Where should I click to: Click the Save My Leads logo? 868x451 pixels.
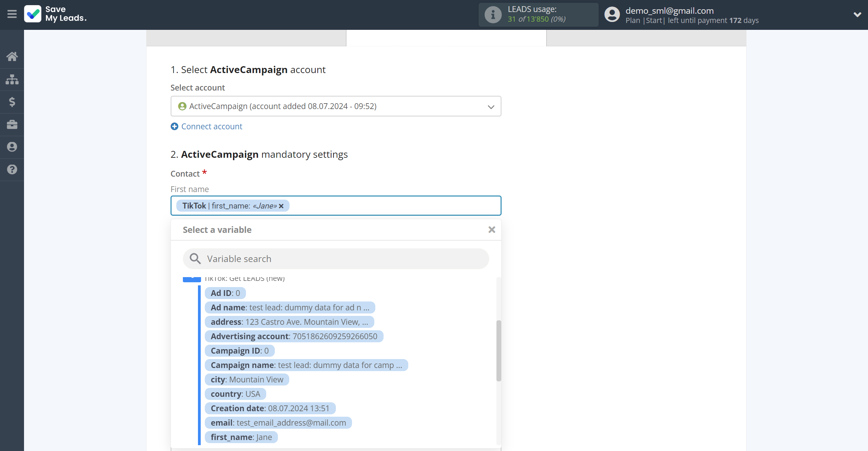click(x=55, y=14)
